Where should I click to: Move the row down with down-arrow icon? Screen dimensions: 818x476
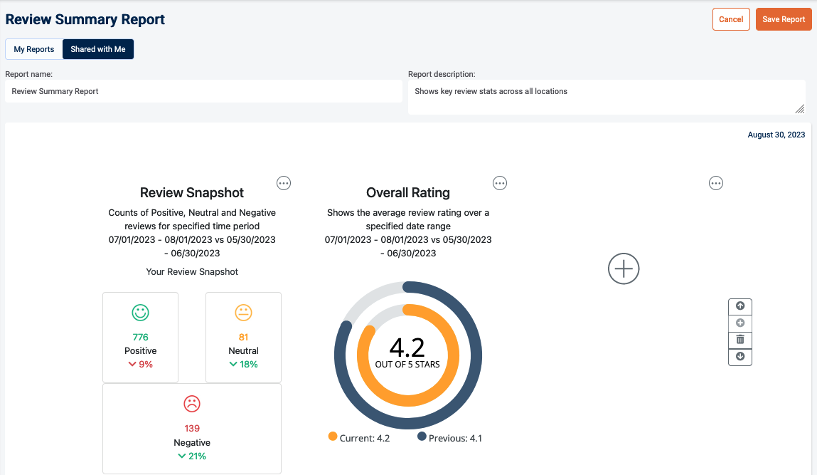click(740, 356)
